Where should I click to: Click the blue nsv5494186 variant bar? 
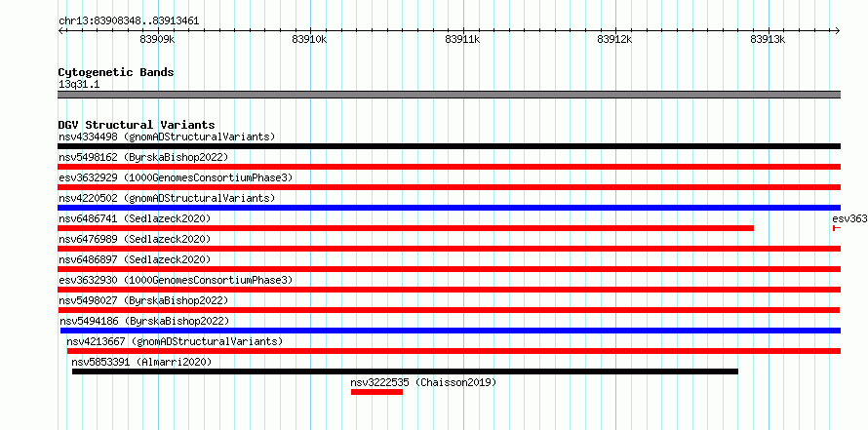(x=451, y=331)
